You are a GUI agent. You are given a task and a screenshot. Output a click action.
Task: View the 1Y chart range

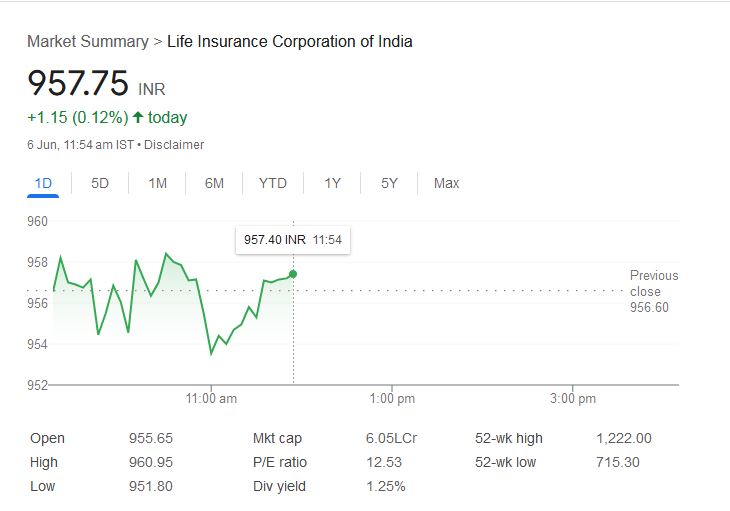click(333, 183)
